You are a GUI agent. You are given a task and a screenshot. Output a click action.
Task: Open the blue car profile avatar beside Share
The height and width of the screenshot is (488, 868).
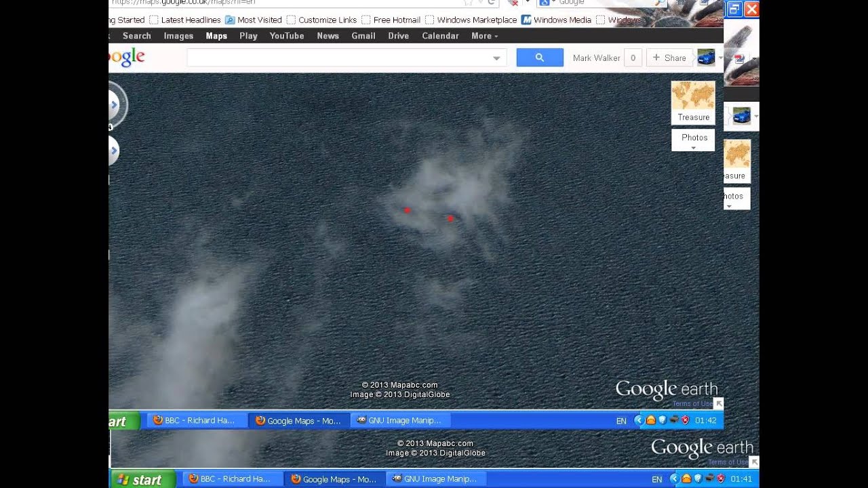pos(706,58)
